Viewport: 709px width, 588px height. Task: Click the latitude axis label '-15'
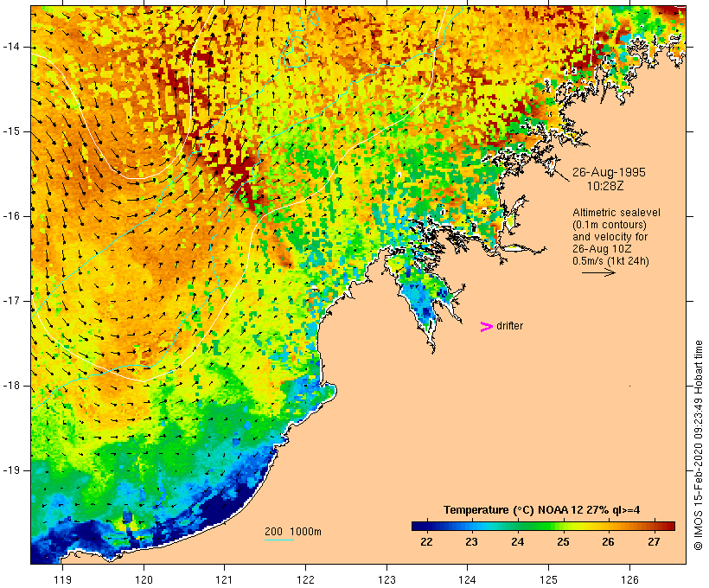(x=11, y=131)
